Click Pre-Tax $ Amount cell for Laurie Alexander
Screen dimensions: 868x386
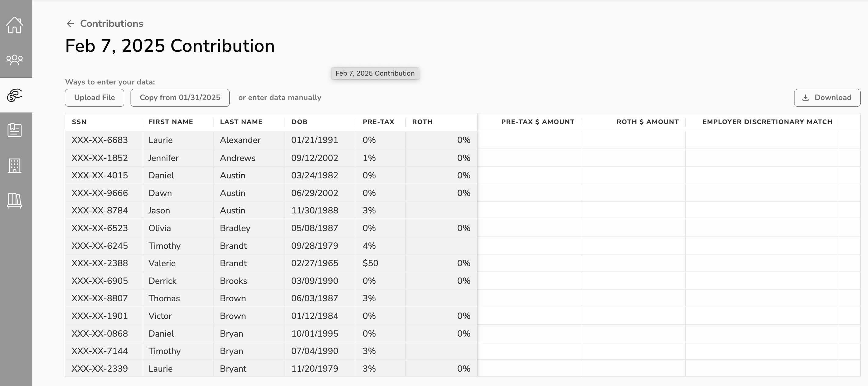click(x=529, y=140)
